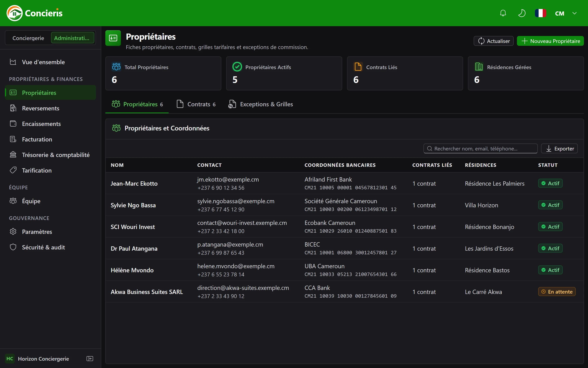Create a Nouveau Propriétaire
The image size is (588, 368).
(x=550, y=41)
